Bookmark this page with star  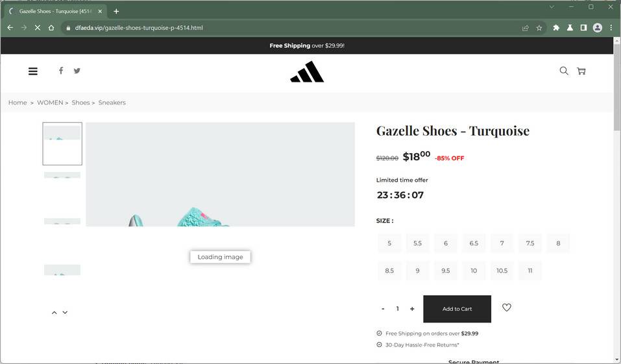tap(539, 28)
